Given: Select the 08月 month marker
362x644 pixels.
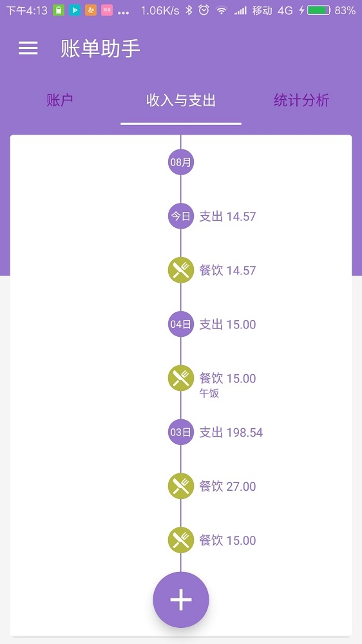Looking at the screenshot, I should 181,162.
